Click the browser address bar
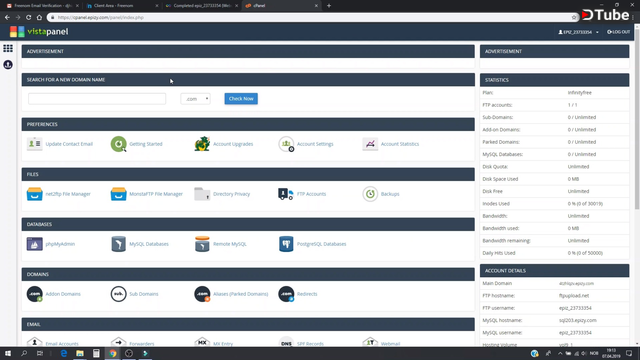 click(310, 18)
